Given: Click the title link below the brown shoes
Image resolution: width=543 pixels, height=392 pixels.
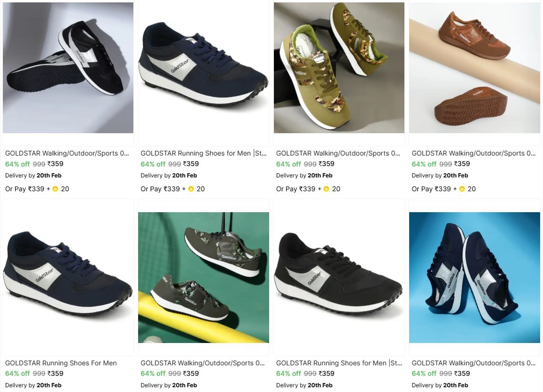Looking at the screenshot, I should point(473,153).
